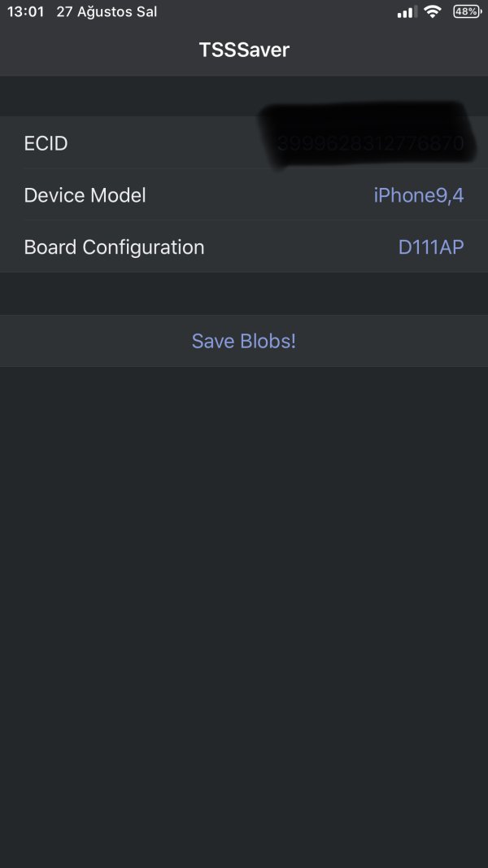Tap the 13:01 clock in status bar
The height and width of the screenshot is (868, 488).
(x=25, y=12)
